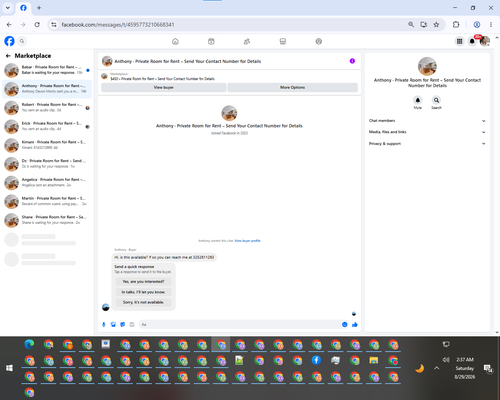The width and height of the screenshot is (500, 400).
Task: Attach a photo or file in composer
Action: point(113,324)
